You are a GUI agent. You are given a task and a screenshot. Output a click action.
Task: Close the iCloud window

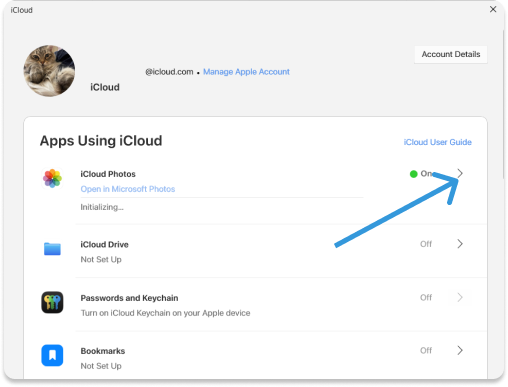pos(493,9)
